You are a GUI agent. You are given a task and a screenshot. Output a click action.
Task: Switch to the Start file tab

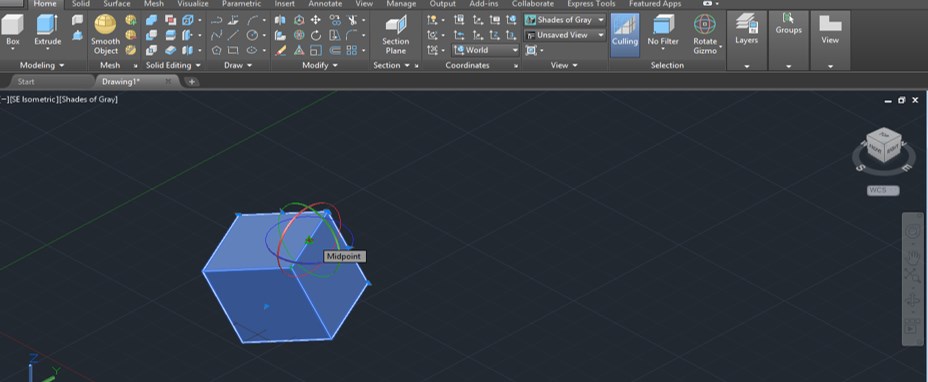26,82
